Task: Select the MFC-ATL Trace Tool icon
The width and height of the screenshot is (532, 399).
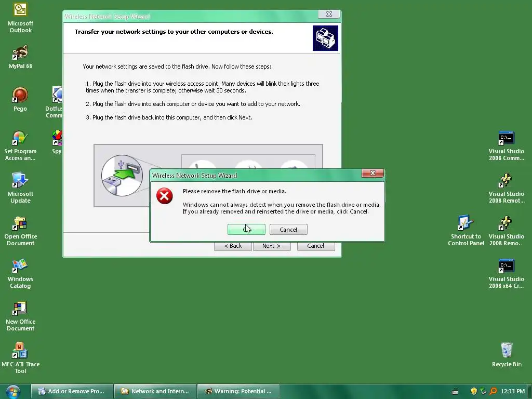Action: tap(20, 358)
